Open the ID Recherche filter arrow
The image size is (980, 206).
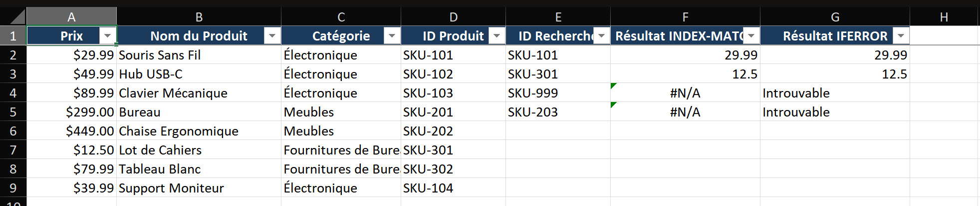point(601,36)
